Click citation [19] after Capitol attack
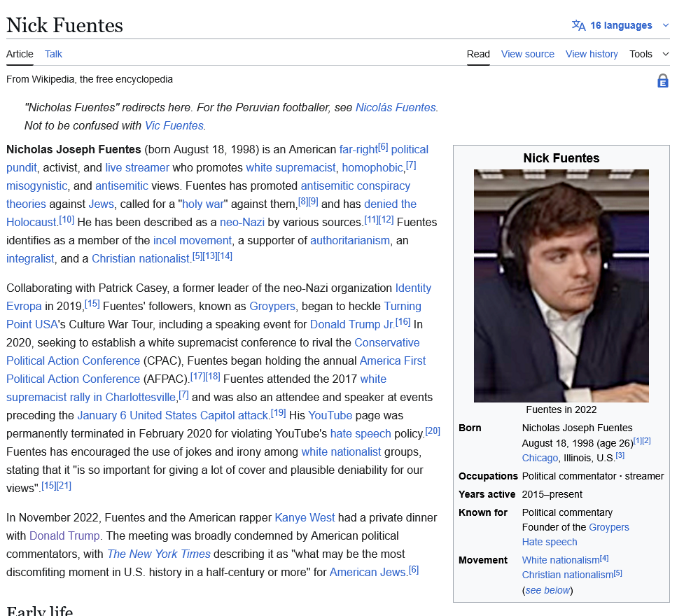 pyautogui.click(x=279, y=412)
